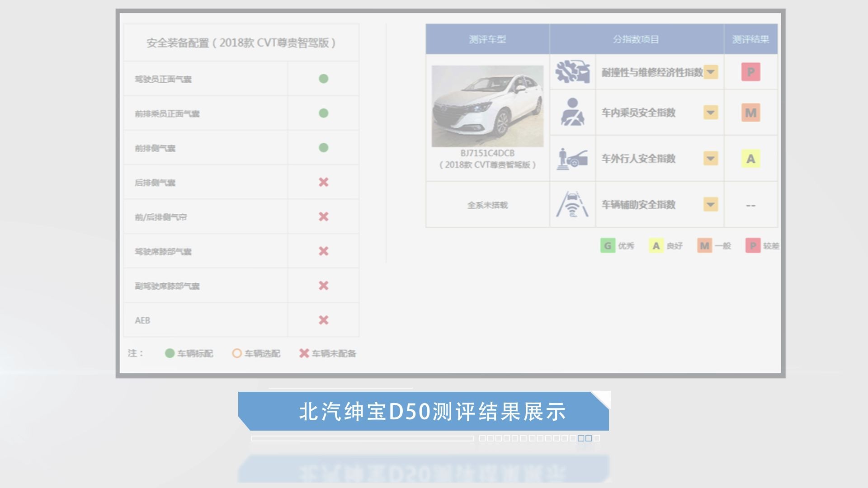
Task: Click green dot for 前排侧气囊
Action: tap(323, 148)
